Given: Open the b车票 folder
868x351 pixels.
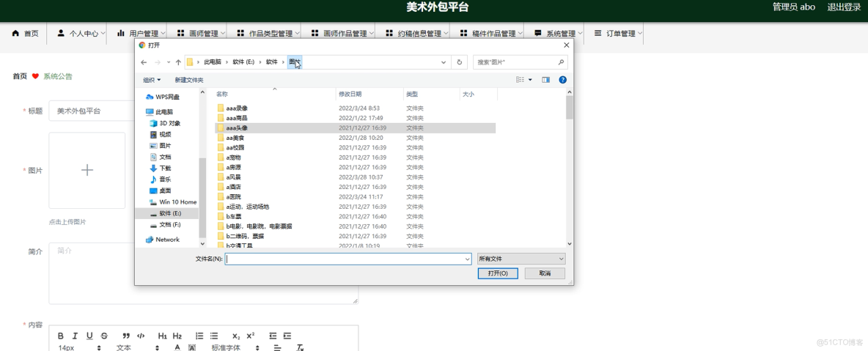Looking at the screenshot, I should pyautogui.click(x=233, y=216).
